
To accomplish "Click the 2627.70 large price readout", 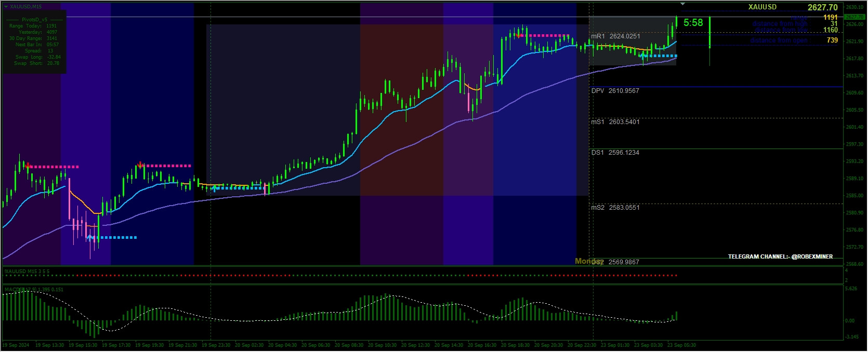I will pyautogui.click(x=823, y=7).
